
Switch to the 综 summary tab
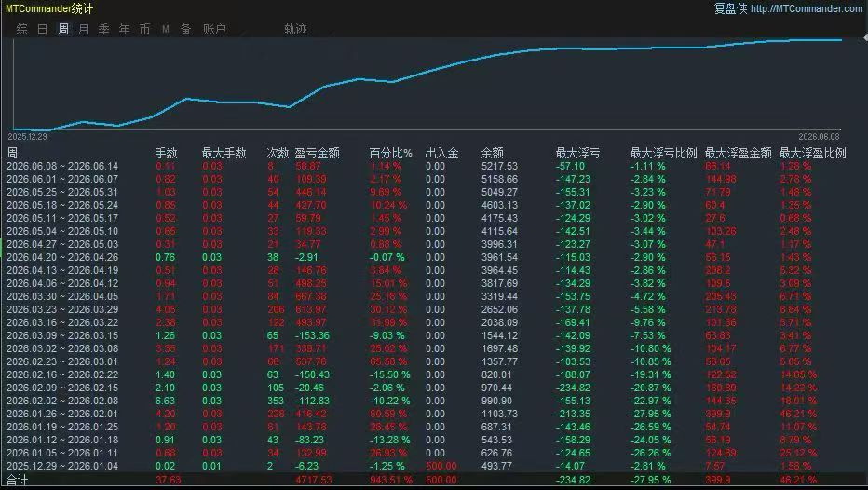(22, 29)
